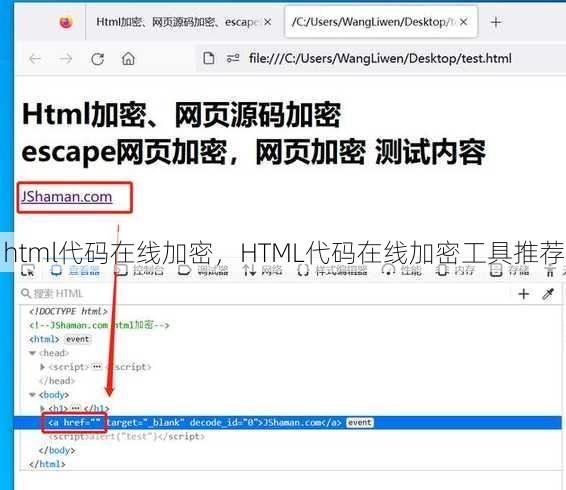
Task: Click the ellipsis badge in h1 node
Action: (75, 408)
